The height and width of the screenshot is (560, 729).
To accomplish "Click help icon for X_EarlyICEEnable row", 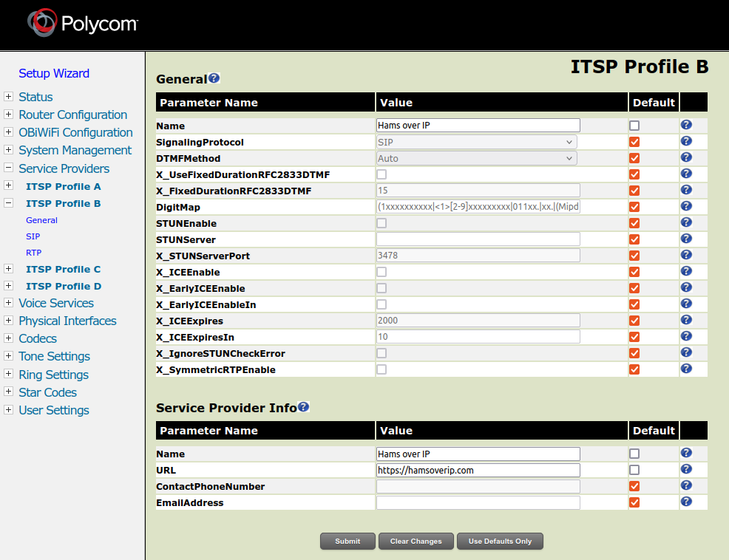I will 686,287.
